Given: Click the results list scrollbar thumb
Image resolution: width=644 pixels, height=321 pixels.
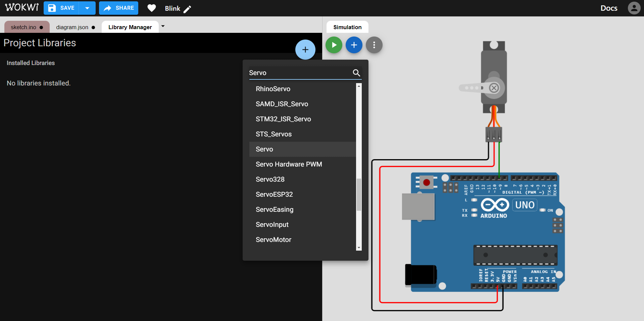Looking at the screenshot, I should pyautogui.click(x=359, y=195).
